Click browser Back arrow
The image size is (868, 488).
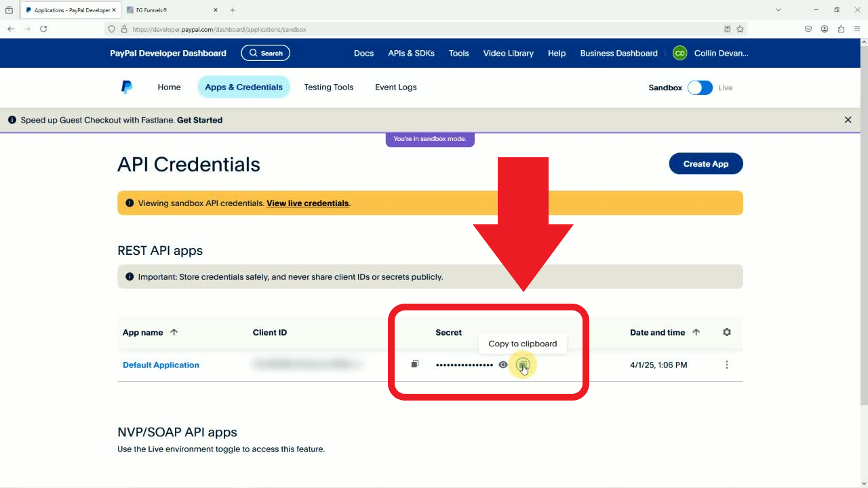click(11, 29)
